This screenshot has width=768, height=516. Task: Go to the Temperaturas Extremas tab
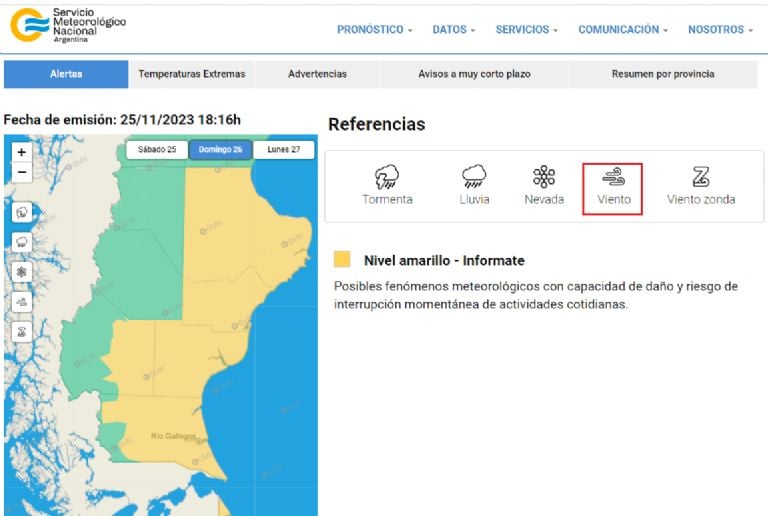tap(191, 74)
